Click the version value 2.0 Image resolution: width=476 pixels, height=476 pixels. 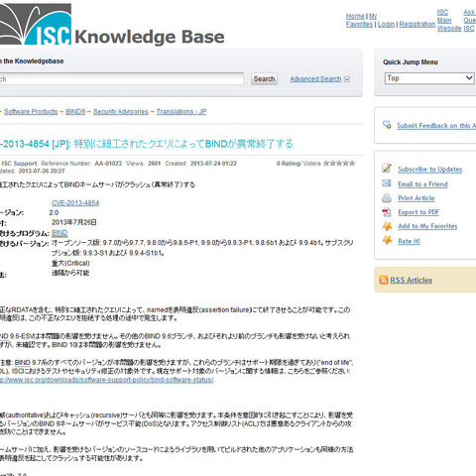coord(54,213)
